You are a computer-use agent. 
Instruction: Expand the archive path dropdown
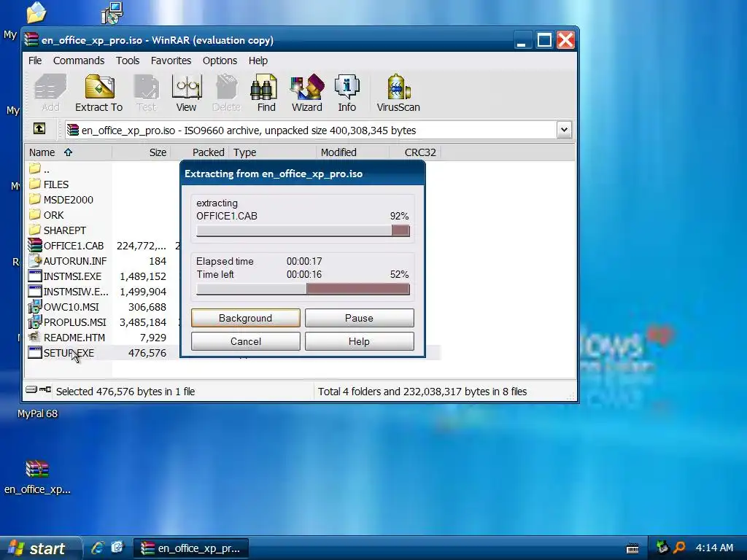click(x=564, y=130)
